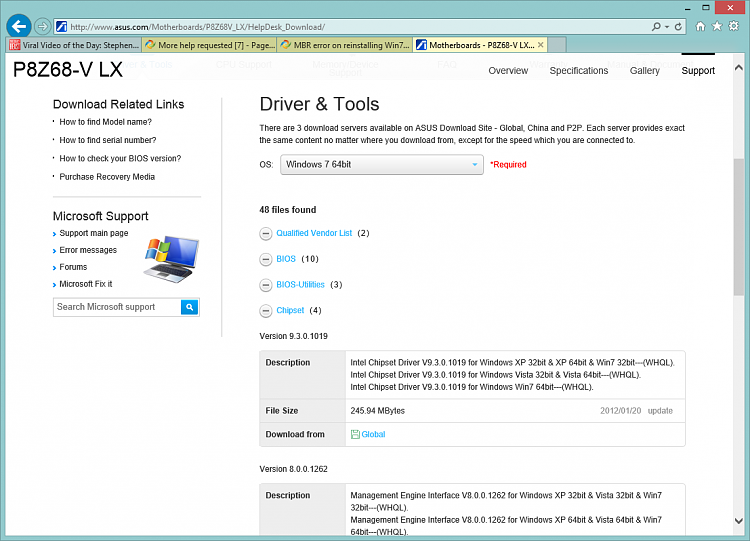The width and height of the screenshot is (750, 541).
Task: Open Microsoft Support main page link
Action: coord(94,233)
